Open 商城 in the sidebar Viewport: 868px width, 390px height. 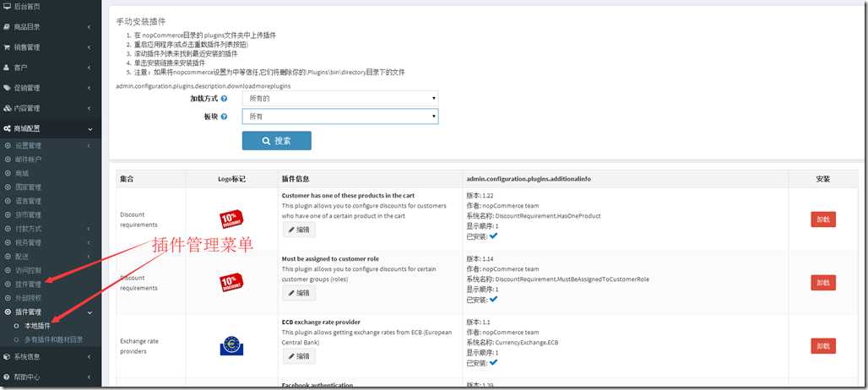22,173
